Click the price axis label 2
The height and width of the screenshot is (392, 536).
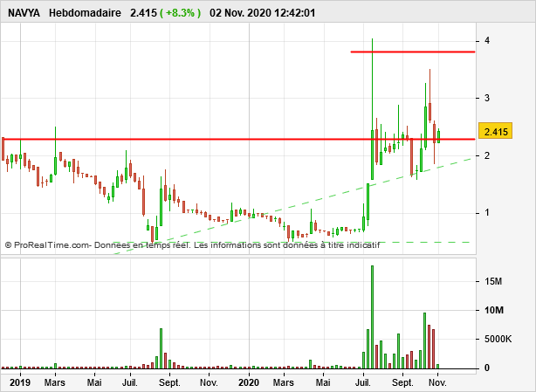point(487,155)
